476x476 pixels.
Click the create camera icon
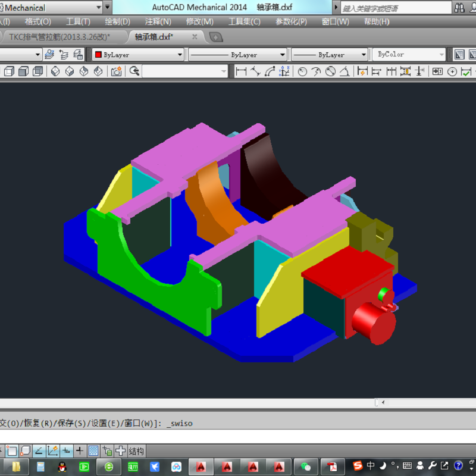[x=116, y=71]
